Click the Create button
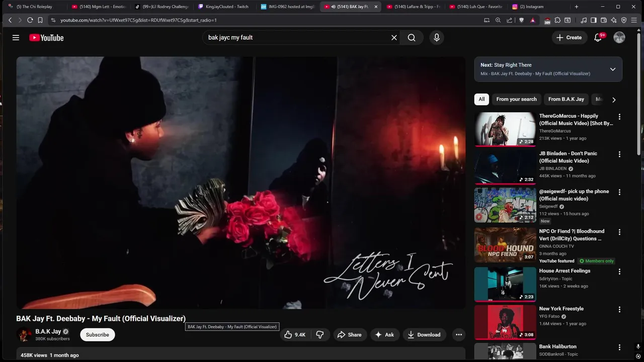The height and width of the screenshot is (362, 644). click(x=569, y=38)
